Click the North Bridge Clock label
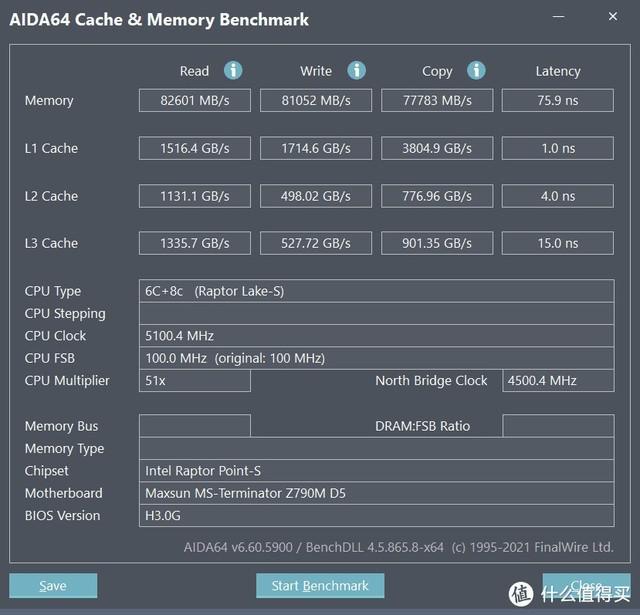This screenshot has width=640, height=615. point(431,381)
